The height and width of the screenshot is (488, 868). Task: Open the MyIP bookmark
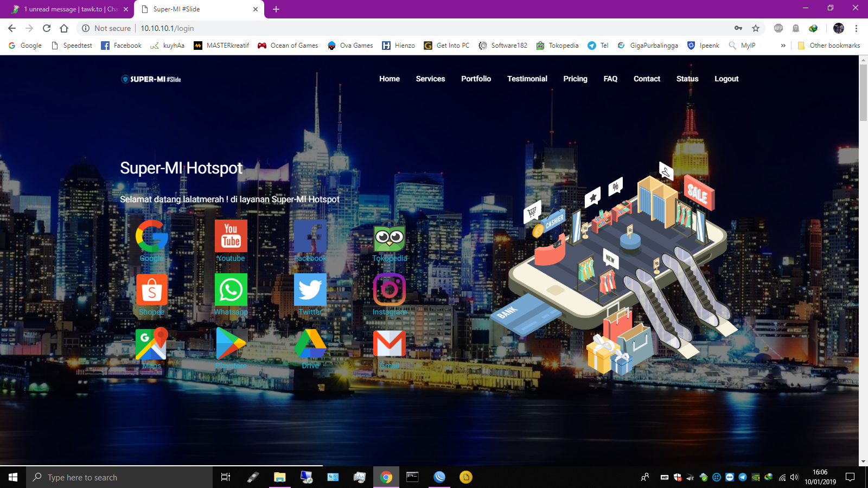[742, 46]
